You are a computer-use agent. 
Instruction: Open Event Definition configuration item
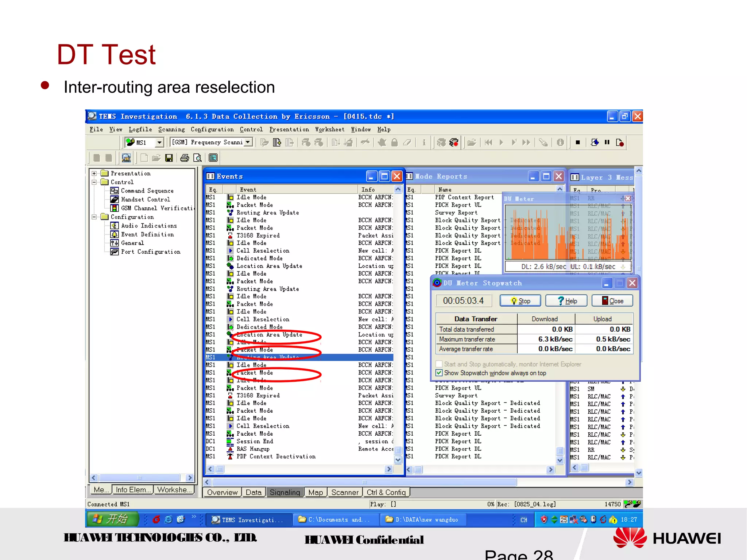pos(147,234)
